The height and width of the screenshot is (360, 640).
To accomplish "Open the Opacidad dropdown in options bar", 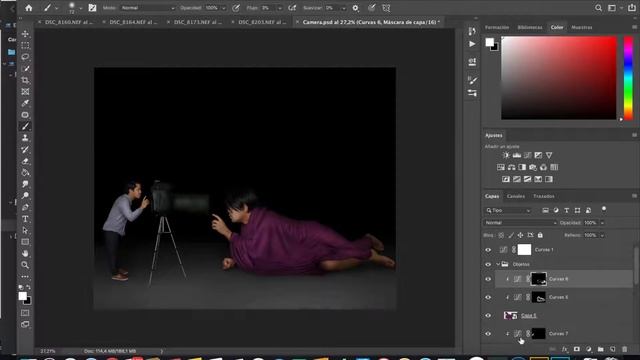I will 224,8.
